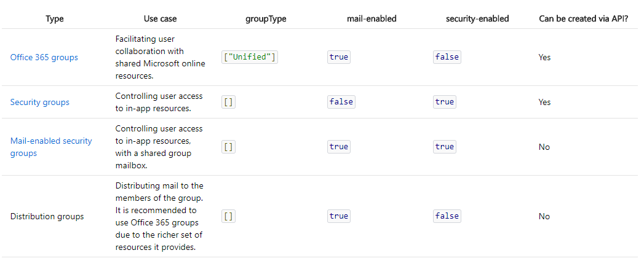Screen dimensions: 644x261
Task: Select the true mail-enabled value in Office 365 row
Action: tap(339, 57)
